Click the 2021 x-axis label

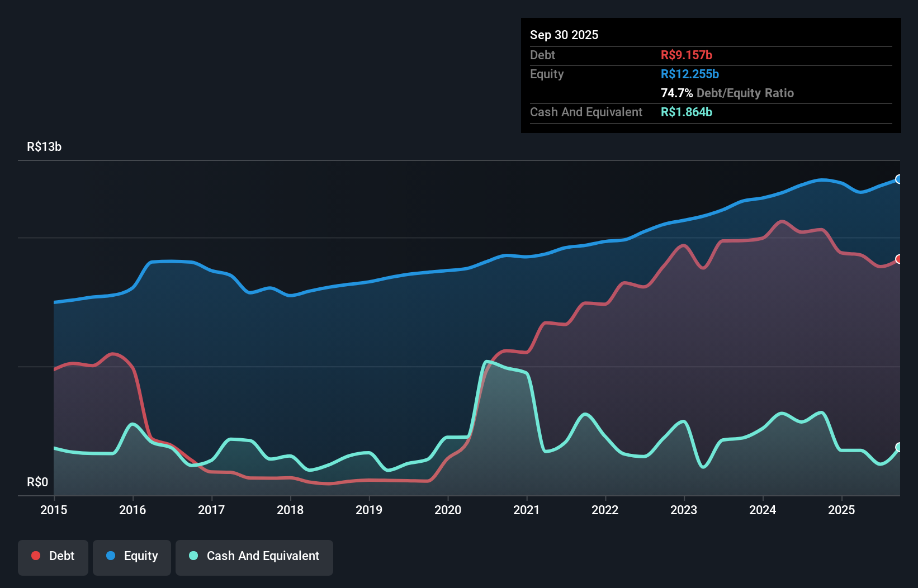tap(527, 510)
